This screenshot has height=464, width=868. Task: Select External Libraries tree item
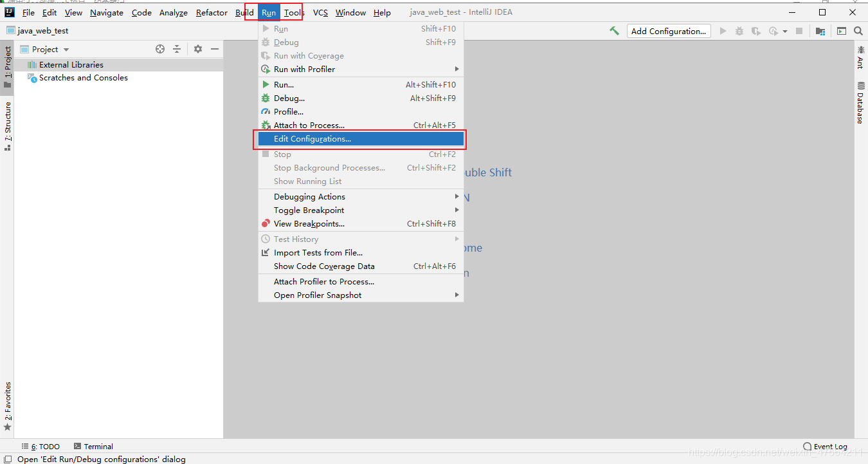pos(119,65)
